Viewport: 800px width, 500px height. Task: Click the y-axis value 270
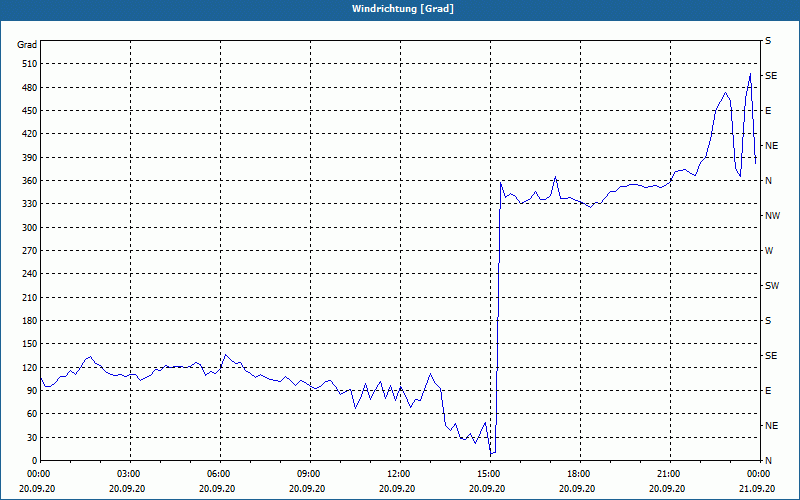pos(30,251)
